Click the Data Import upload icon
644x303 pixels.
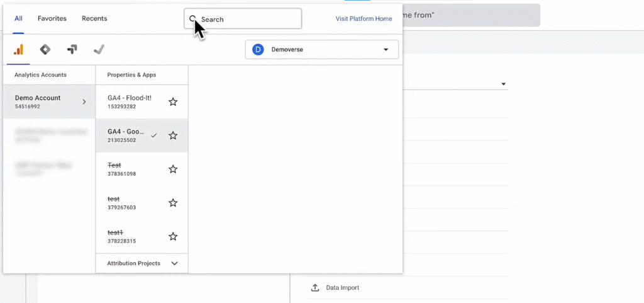click(315, 288)
